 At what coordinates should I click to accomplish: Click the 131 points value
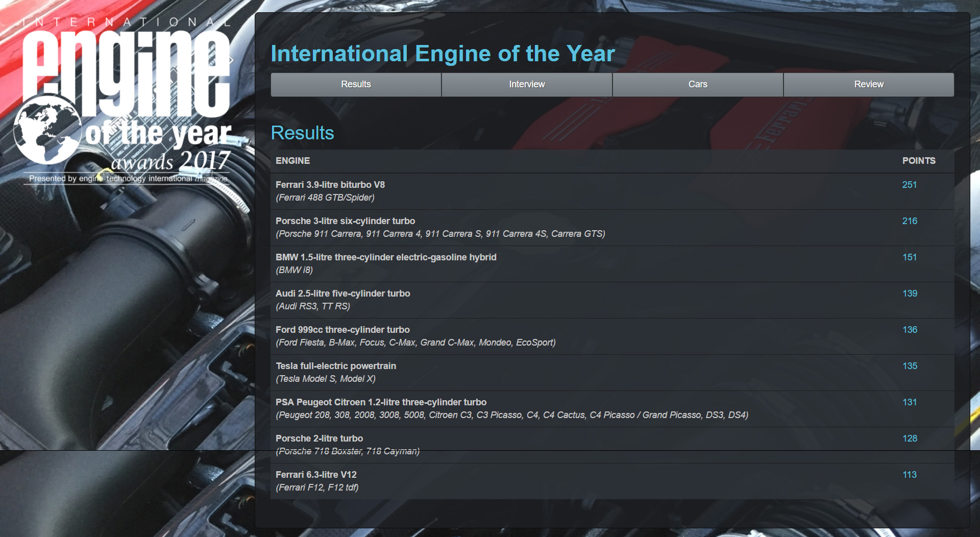click(x=910, y=402)
